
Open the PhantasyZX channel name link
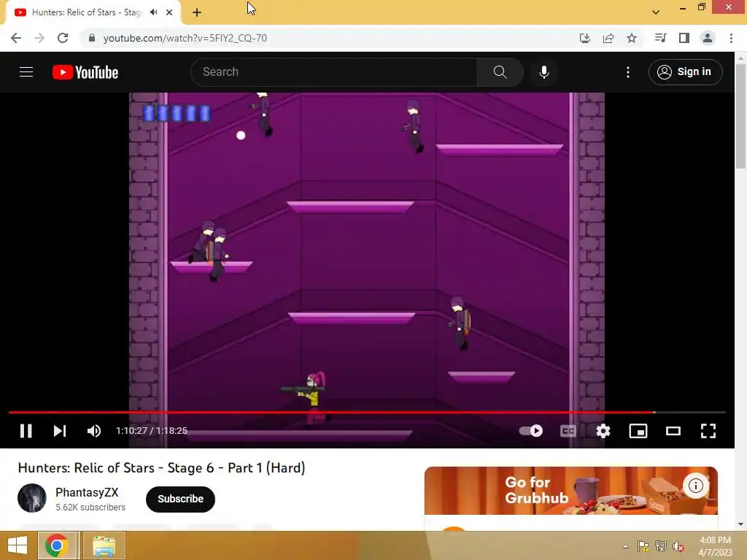87,492
